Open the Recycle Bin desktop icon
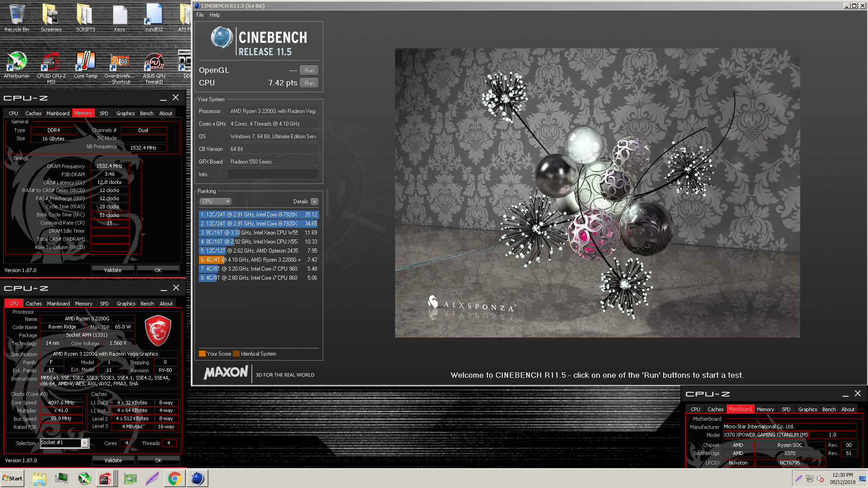The image size is (868, 488). [x=17, y=18]
